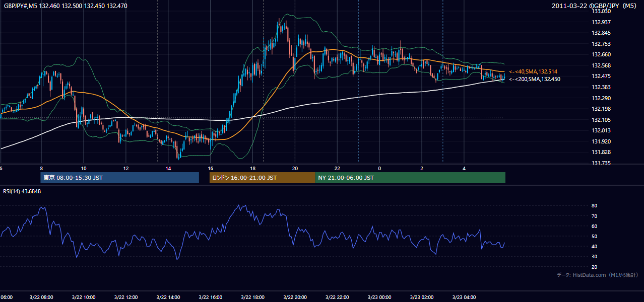
Task: Click hour tick 14 under the price chart
Action: [168, 169]
